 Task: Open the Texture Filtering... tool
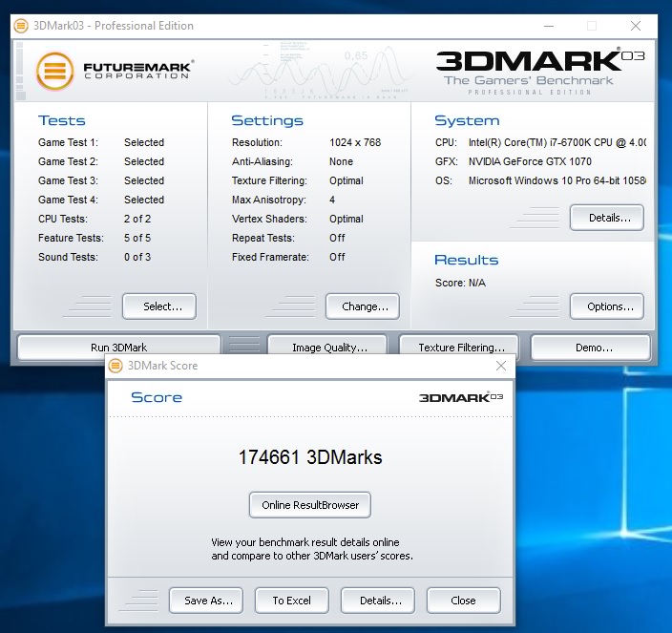tap(459, 347)
